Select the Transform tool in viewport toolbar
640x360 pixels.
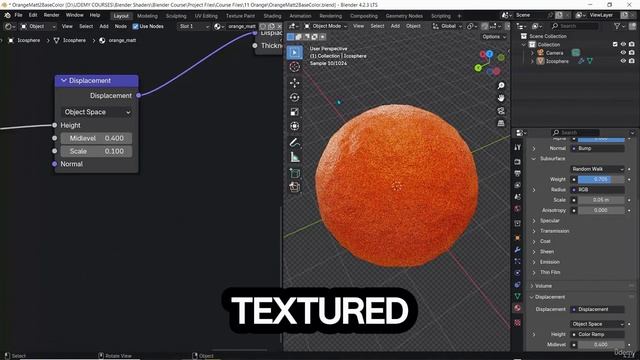tap(294, 126)
